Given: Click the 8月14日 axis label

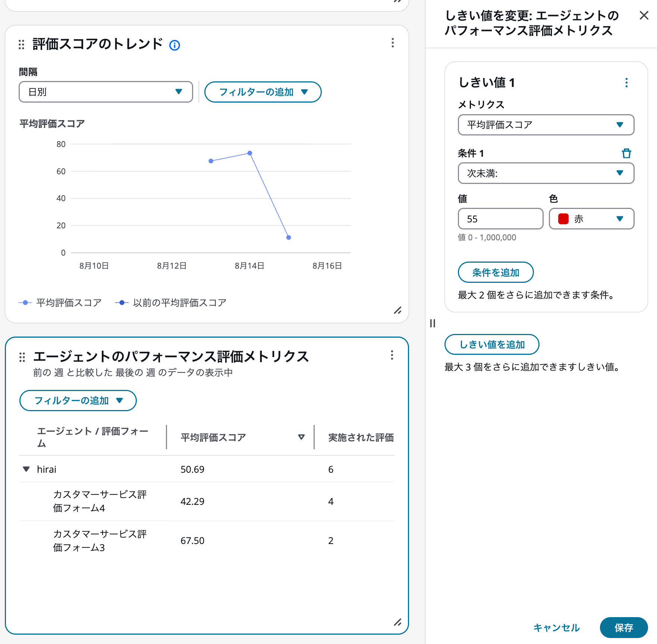Looking at the screenshot, I should [249, 266].
